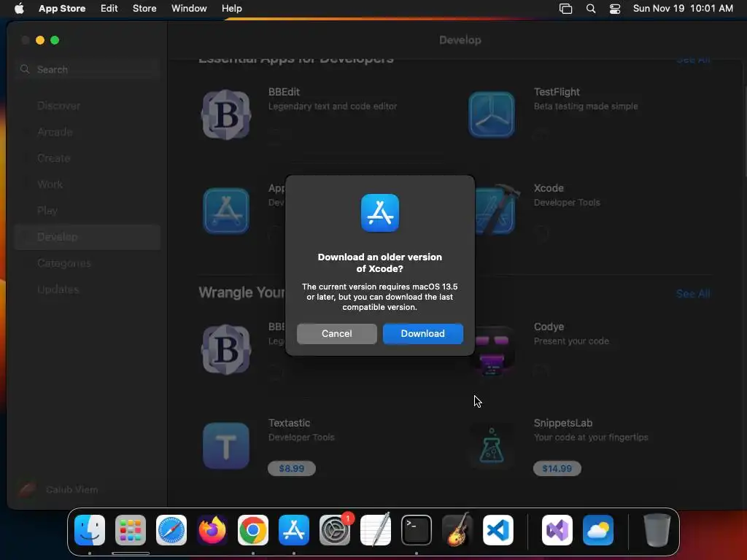Open Launchpad from the Dock

pos(131,530)
